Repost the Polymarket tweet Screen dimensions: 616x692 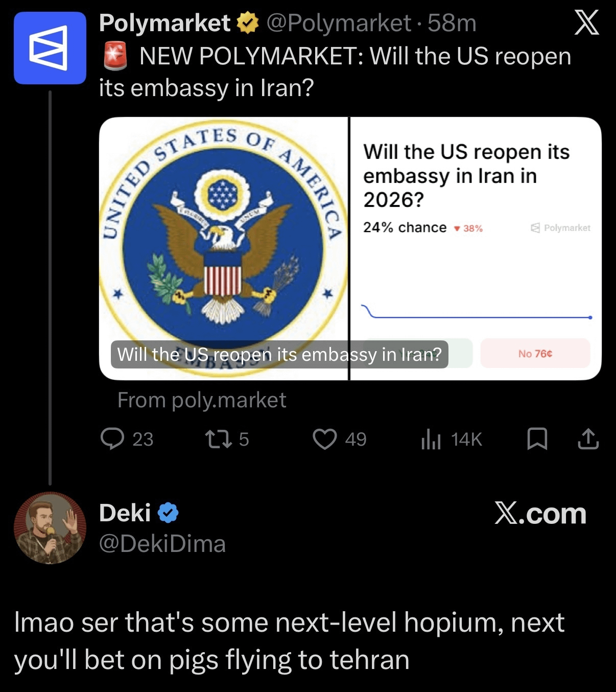(x=218, y=439)
